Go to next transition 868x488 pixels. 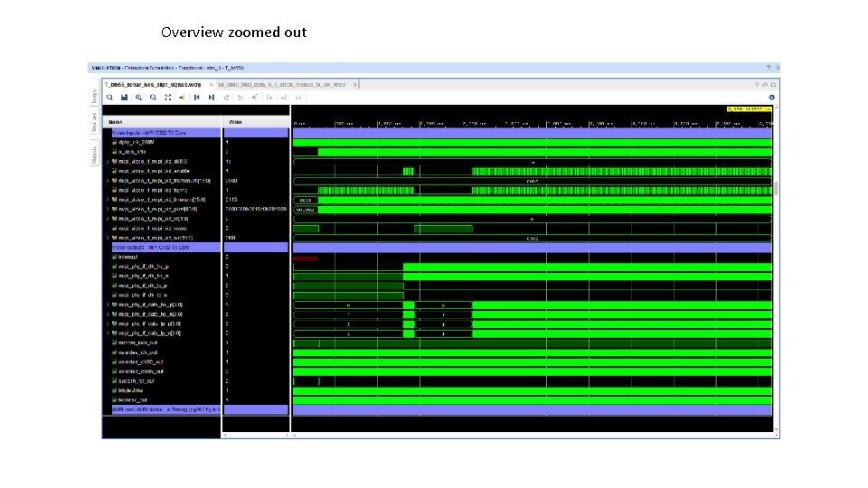241,98
